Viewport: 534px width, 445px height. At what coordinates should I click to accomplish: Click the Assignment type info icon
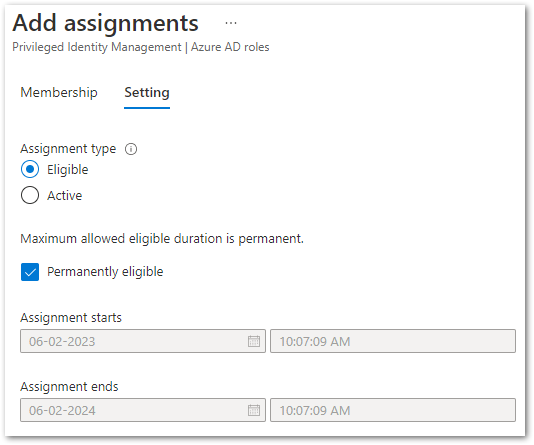click(x=131, y=149)
